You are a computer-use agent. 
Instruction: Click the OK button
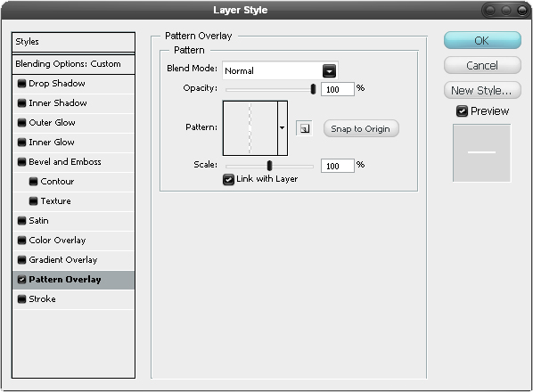[x=482, y=40]
